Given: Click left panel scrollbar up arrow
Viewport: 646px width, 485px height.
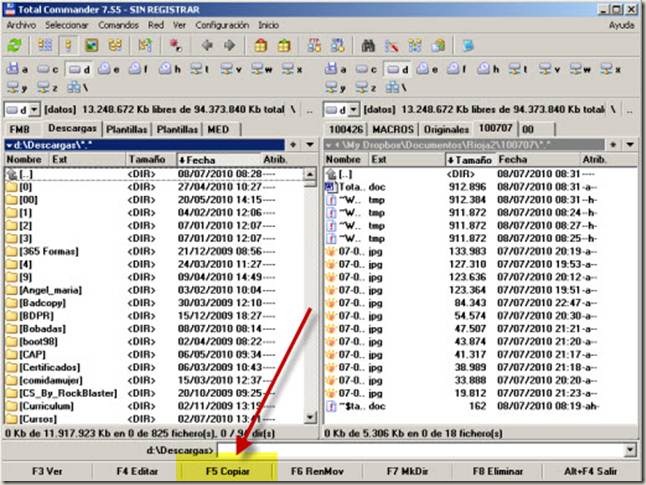Looking at the screenshot, I should pyautogui.click(x=310, y=173).
